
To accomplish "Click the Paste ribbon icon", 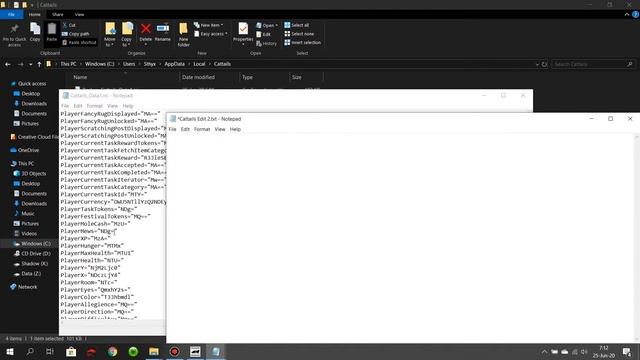I will (52, 32).
